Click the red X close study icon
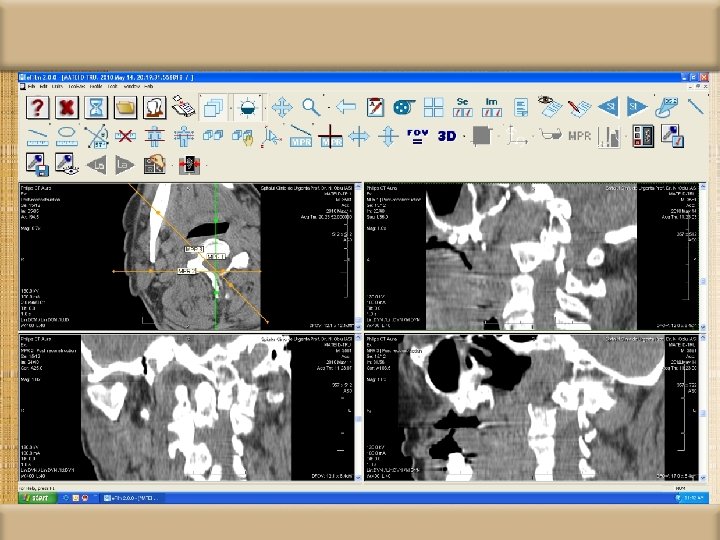 (x=67, y=107)
